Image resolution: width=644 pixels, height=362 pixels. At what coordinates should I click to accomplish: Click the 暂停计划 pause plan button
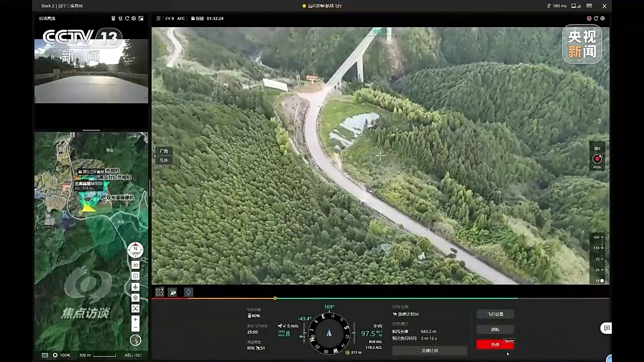429,351
